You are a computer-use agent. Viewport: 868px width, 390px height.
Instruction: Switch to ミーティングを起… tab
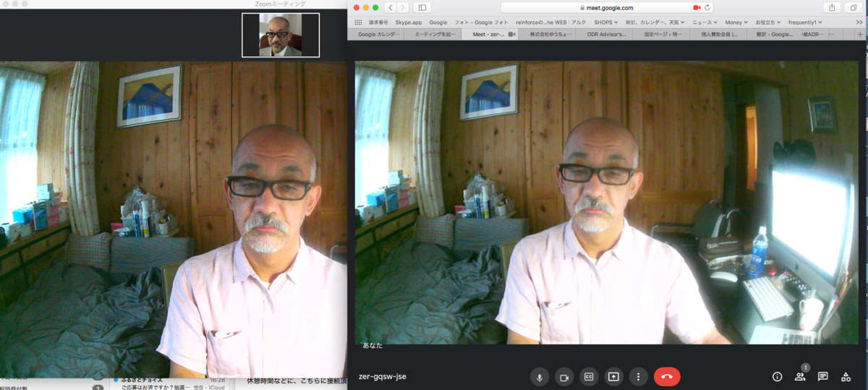pos(433,34)
